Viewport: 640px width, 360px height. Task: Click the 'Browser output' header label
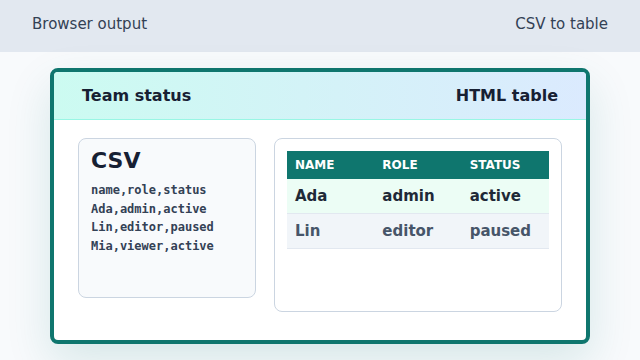(x=89, y=24)
